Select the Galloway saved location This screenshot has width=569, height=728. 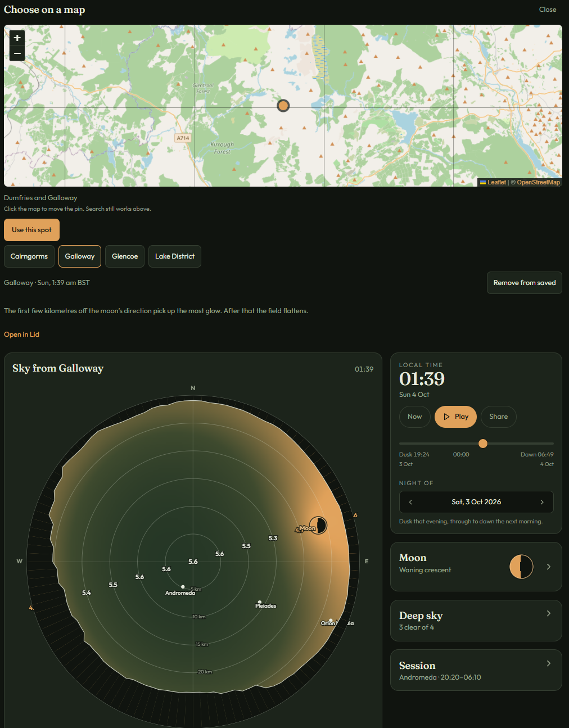click(80, 256)
